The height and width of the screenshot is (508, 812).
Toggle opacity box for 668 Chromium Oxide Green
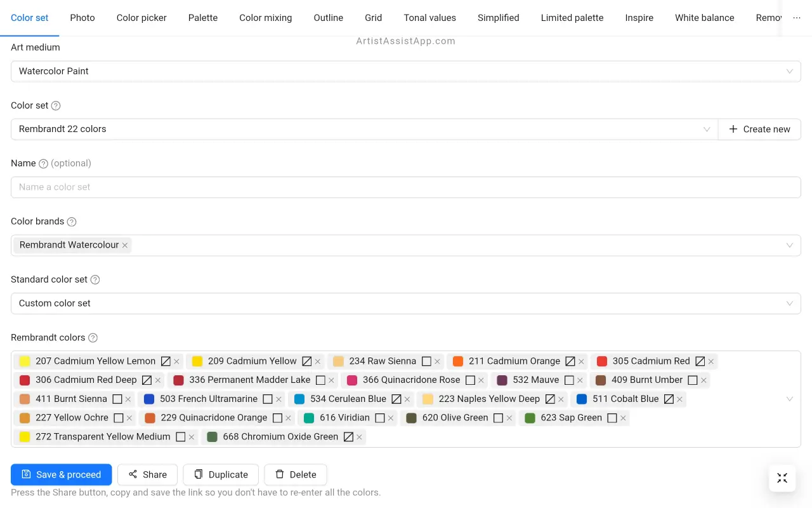click(x=348, y=437)
